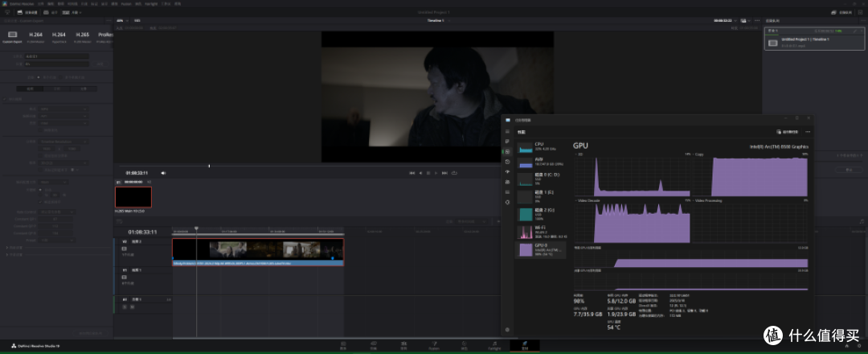Open the Video Decode graph dropdown

pos(587,200)
